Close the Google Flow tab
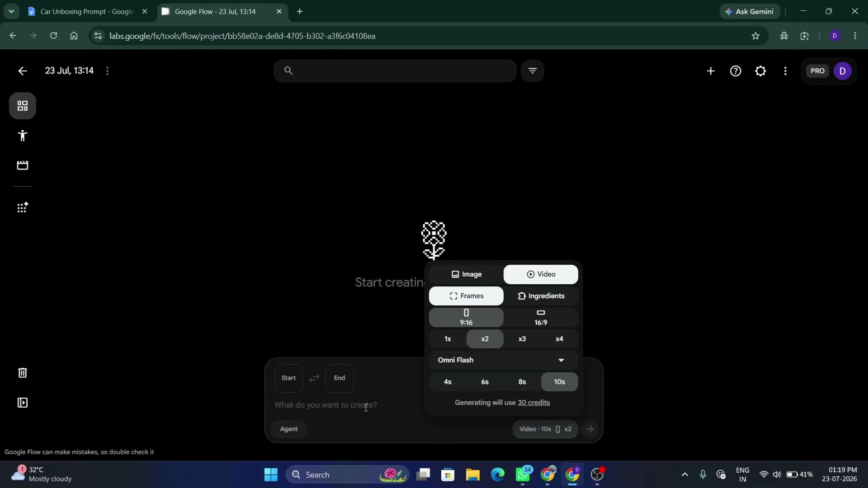 (279, 12)
